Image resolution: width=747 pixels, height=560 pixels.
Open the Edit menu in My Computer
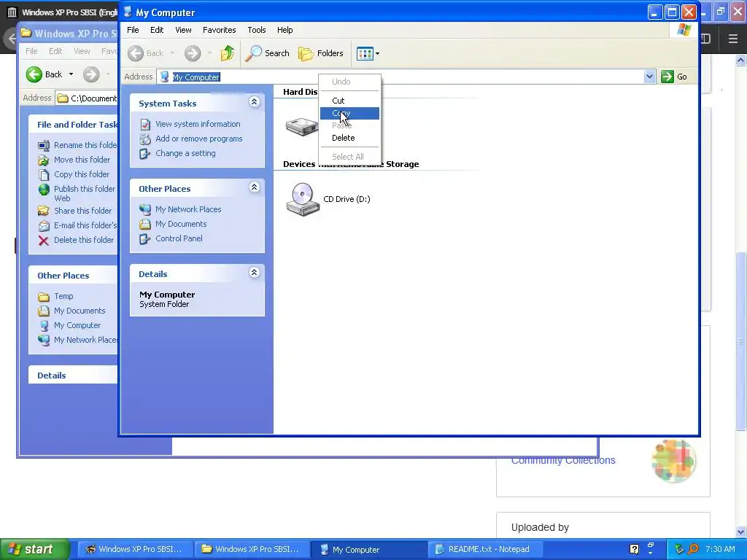[x=157, y=30]
